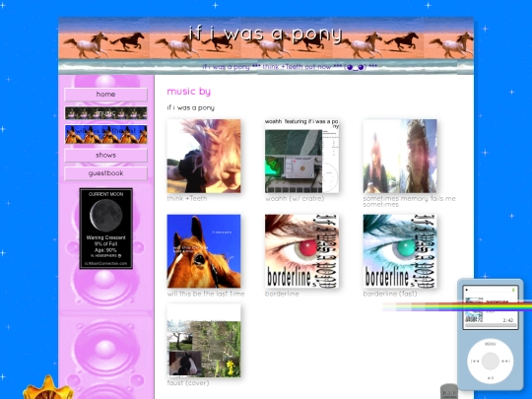Click the 'if i was a pony' header title
The image size is (532, 399).
click(266, 33)
